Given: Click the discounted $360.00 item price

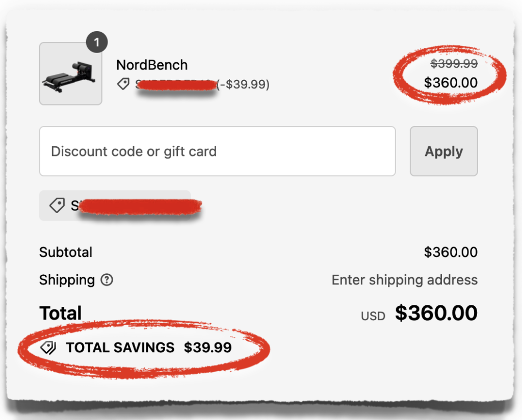Looking at the screenshot, I should click(x=451, y=83).
